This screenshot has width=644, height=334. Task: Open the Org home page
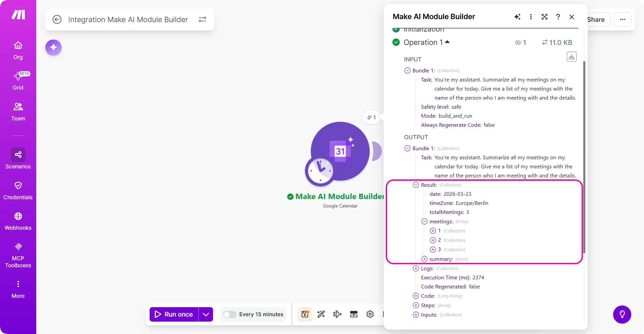click(x=18, y=51)
